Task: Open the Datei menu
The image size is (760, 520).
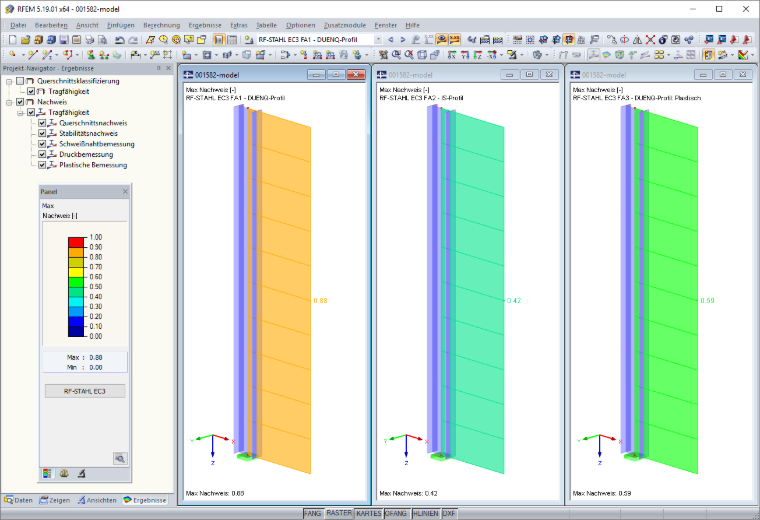Action: 18,25
